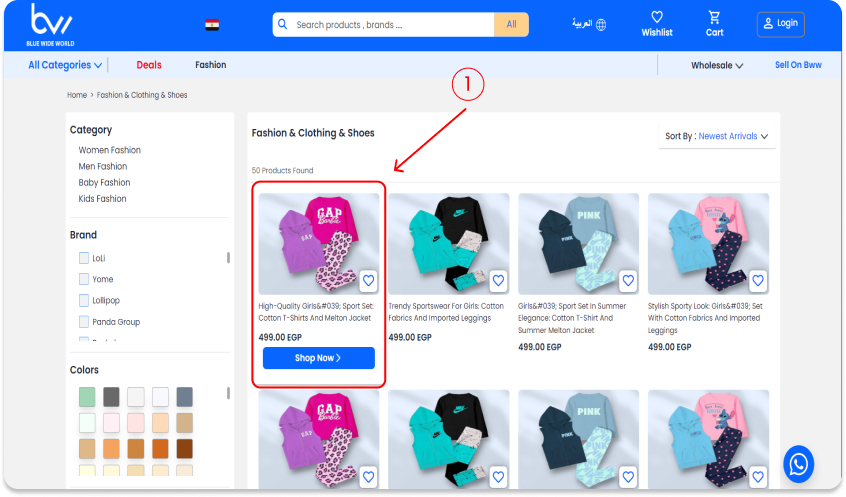Expand the All Categories dropdown
Screen dimensions: 846x497
[65, 65]
